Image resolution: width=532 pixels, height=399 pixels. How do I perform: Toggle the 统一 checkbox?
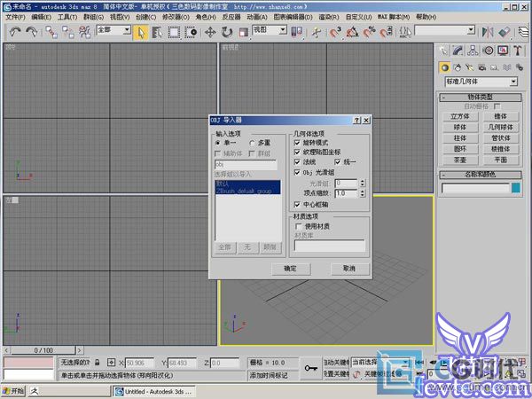coord(338,162)
